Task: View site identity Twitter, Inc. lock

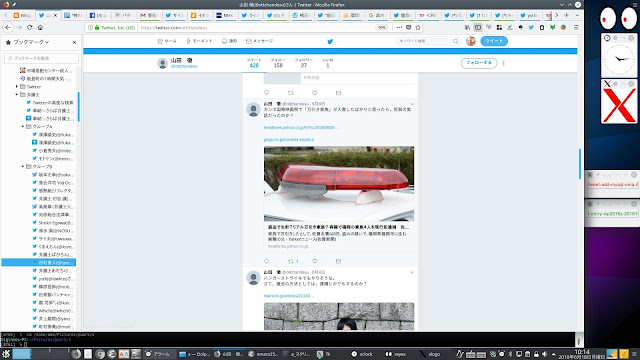Action: [115, 28]
